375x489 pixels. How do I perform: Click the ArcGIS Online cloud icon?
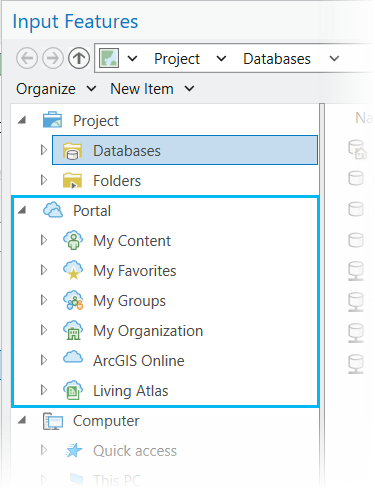pos(73,357)
